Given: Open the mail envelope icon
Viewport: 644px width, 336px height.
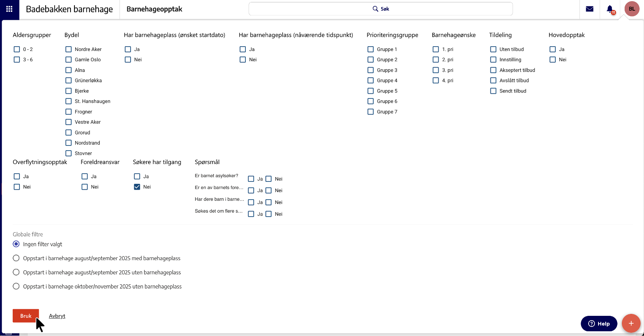Looking at the screenshot, I should (x=589, y=9).
